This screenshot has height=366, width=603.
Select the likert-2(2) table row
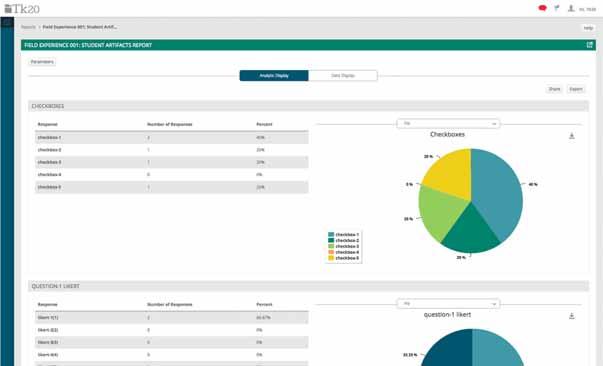coord(172,330)
